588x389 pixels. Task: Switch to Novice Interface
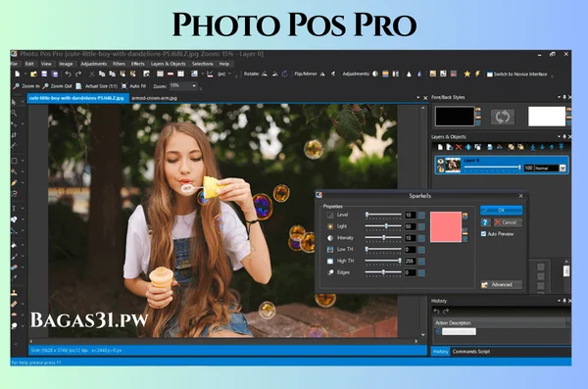pos(517,74)
